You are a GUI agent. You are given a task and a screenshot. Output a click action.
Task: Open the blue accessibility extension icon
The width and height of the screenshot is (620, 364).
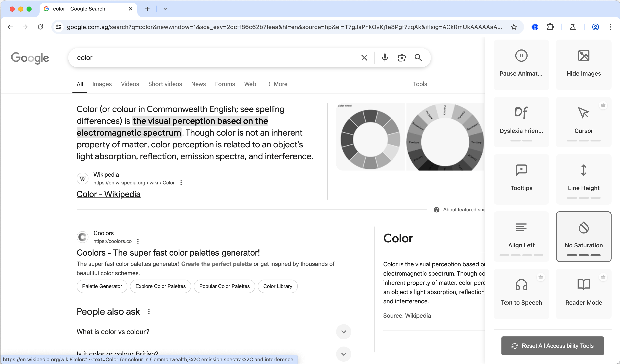click(535, 27)
